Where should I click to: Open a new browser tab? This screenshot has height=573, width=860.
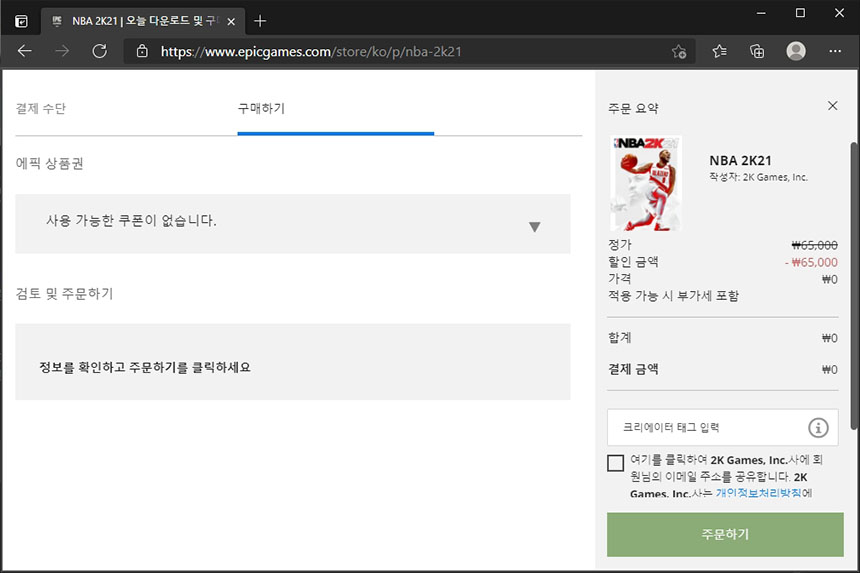pos(260,21)
